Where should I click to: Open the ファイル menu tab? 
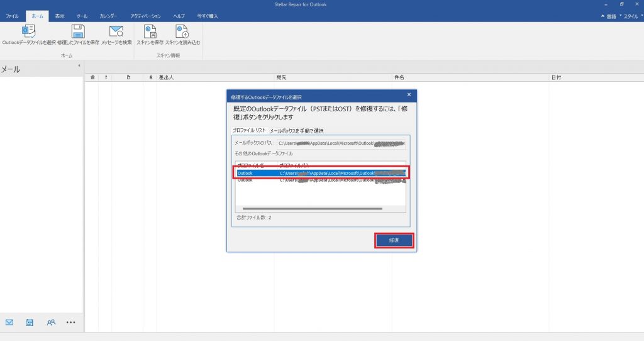(12, 16)
